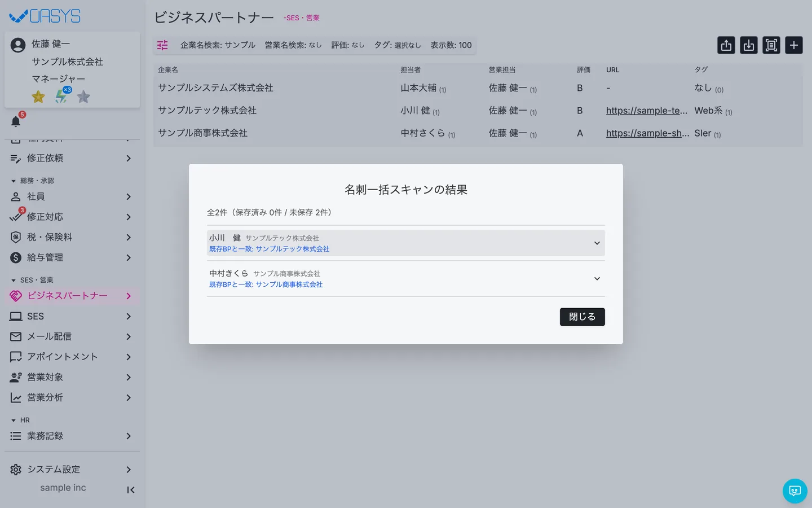Collapse the 総務・承認 section
The height and width of the screenshot is (508, 812).
click(x=33, y=181)
